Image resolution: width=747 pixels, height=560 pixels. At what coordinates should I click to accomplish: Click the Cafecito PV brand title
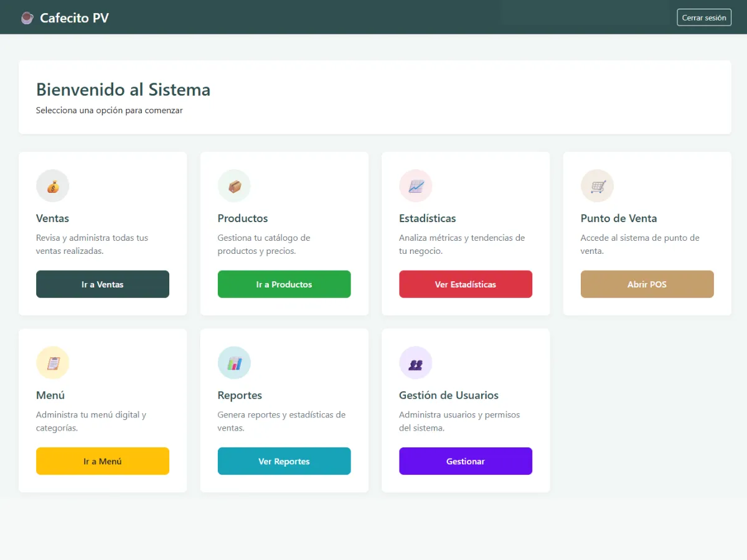(x=74, y=18)
